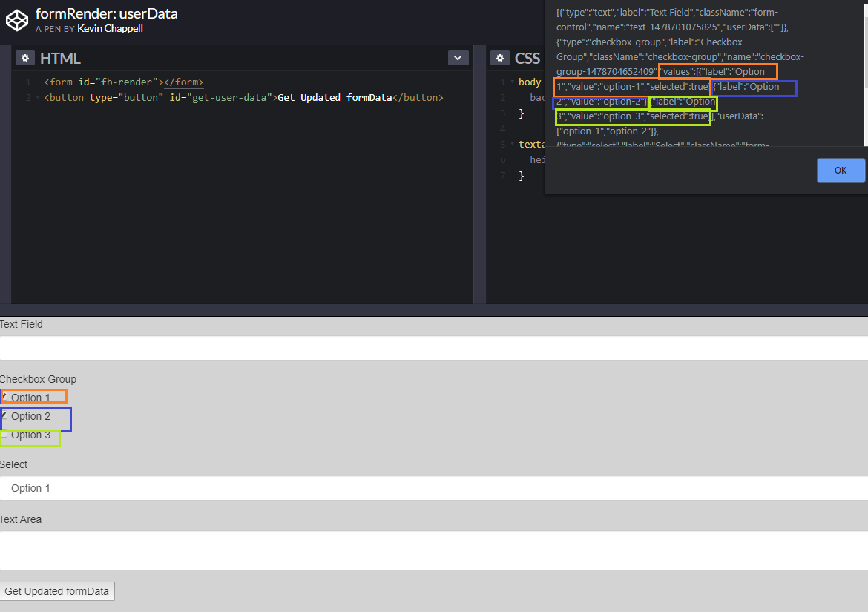Click the Checkbox Group label

click(x=38, y=379)
